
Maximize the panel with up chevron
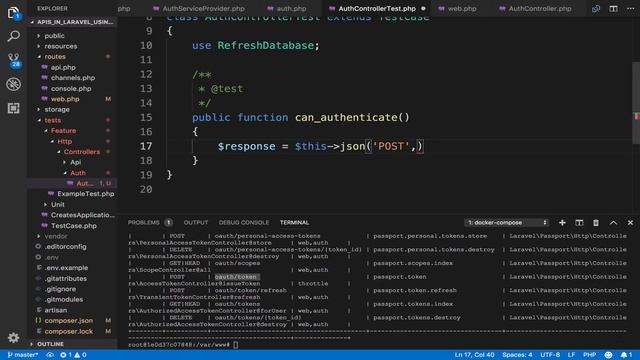[x=613, y=222]
